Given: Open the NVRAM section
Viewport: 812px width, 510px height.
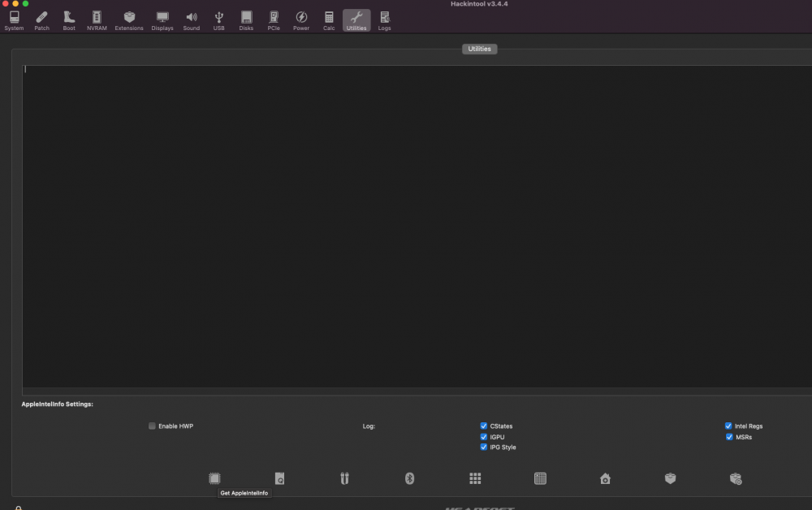Looking at the screenshot, I should point(97,21).
